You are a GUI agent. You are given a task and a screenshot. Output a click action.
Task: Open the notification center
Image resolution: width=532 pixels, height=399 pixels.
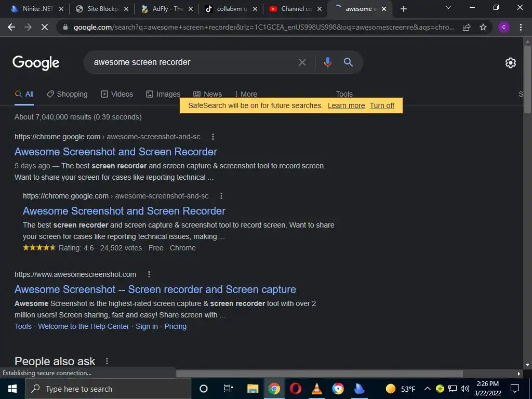pyautogui.click(x=515, y=389)
